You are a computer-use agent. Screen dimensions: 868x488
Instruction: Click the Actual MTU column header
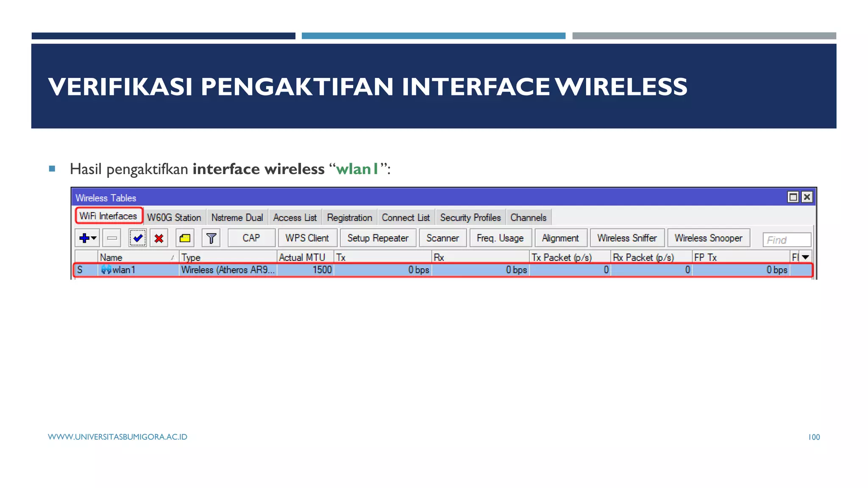[306, 257]
